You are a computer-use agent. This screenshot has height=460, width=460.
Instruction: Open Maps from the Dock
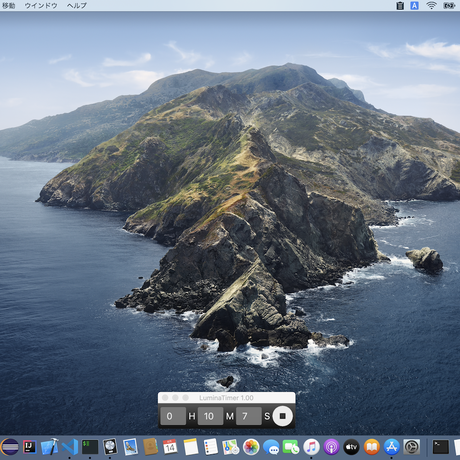pyautogui.click(x=231, y=447)
